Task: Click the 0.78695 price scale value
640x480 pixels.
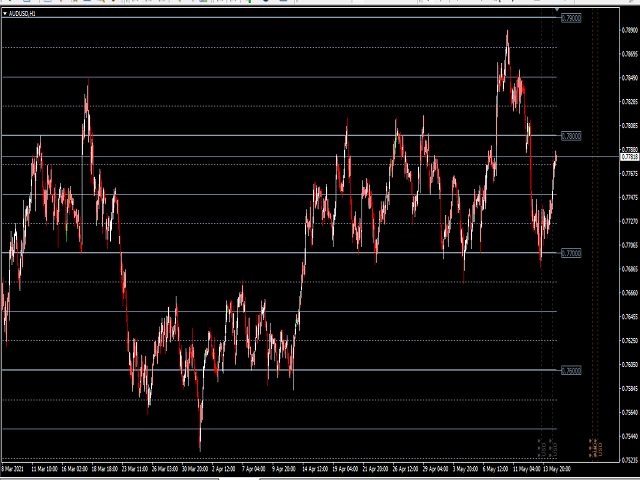Action: tap(629, 54)
